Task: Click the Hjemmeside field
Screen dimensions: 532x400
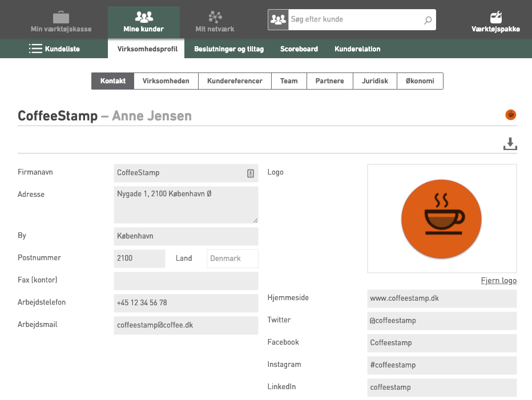Action: (x=442, y=298)
